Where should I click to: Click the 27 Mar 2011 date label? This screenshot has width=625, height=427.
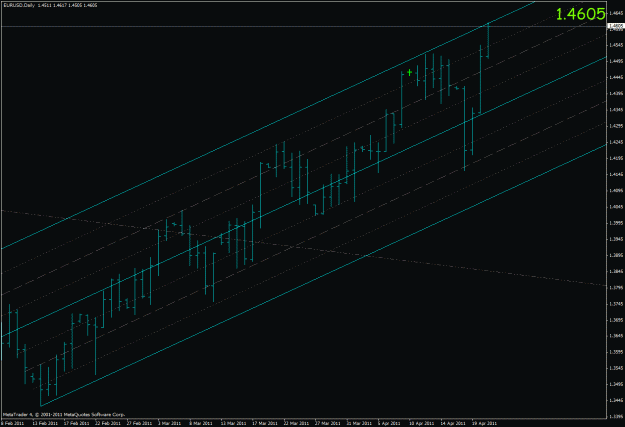point(328,423)
